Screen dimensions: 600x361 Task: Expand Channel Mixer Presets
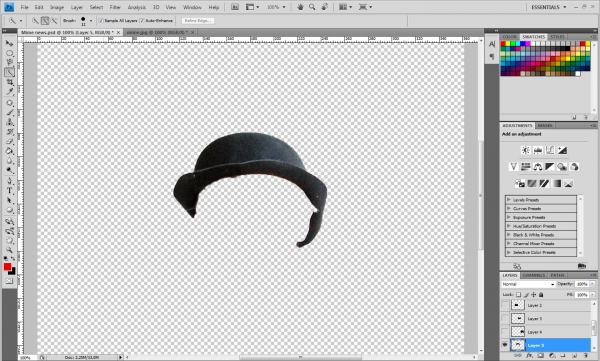click(509, 243)
